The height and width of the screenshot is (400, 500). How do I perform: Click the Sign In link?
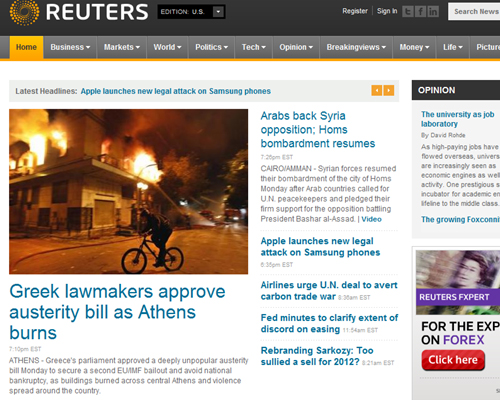coord(387,11)
